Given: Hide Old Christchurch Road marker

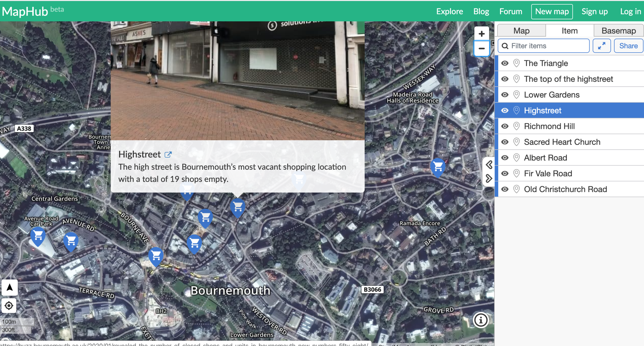Looking at the screenshot, I should click(505, 189).
